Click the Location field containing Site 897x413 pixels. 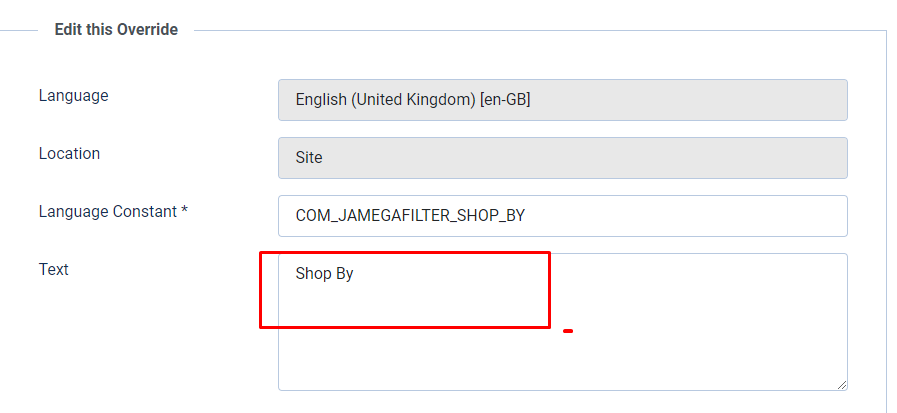click(562, 158)
